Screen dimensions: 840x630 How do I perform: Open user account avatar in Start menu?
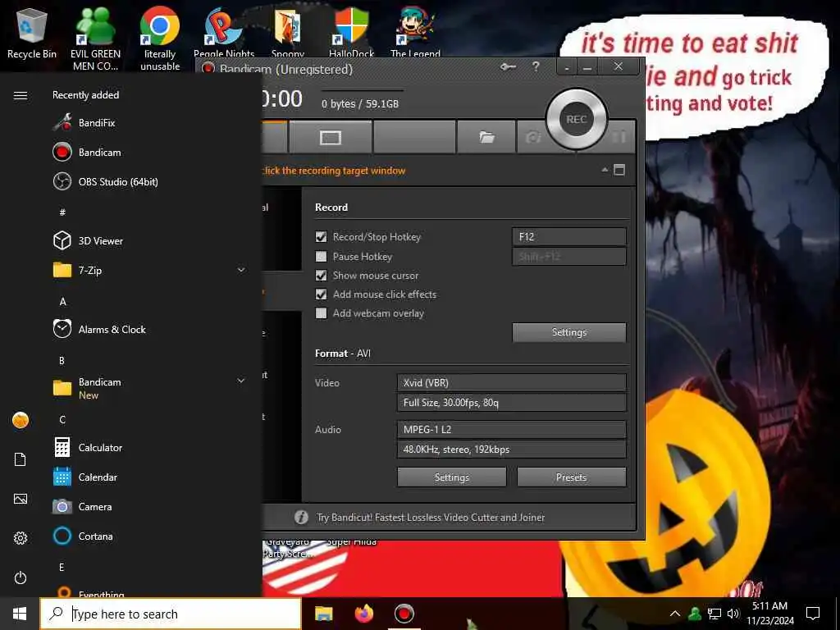click(21, 420)
